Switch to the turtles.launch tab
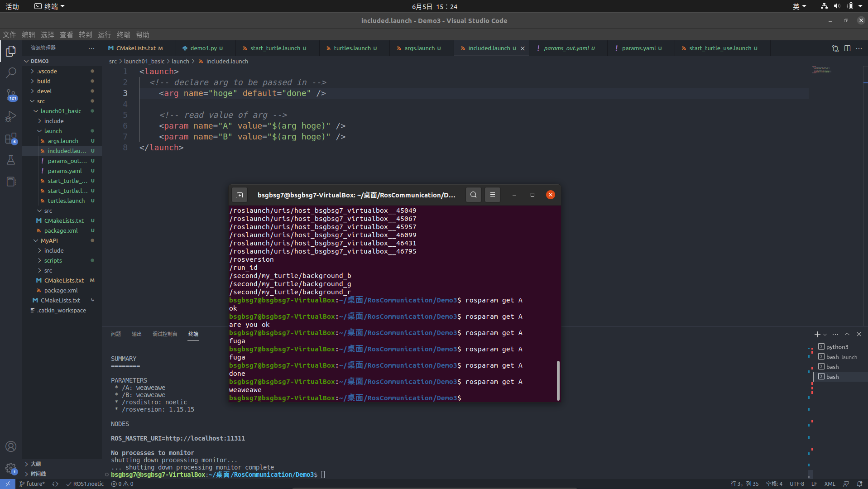The width and height of the screenshot is (868, 489). [351, 48]
